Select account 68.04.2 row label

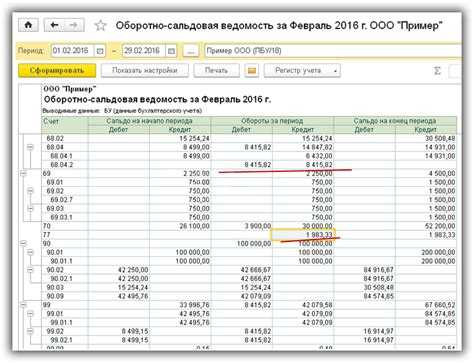pos(61,165)
